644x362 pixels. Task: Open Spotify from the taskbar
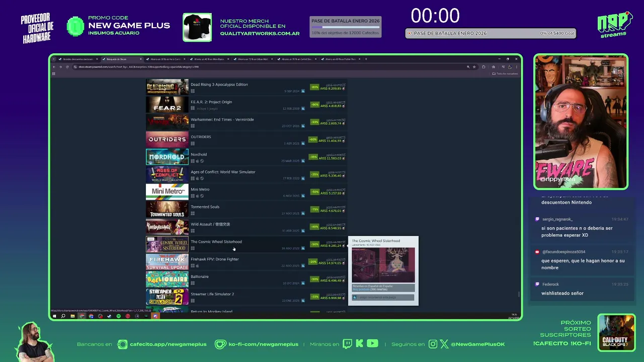click(x=118, y=316)
